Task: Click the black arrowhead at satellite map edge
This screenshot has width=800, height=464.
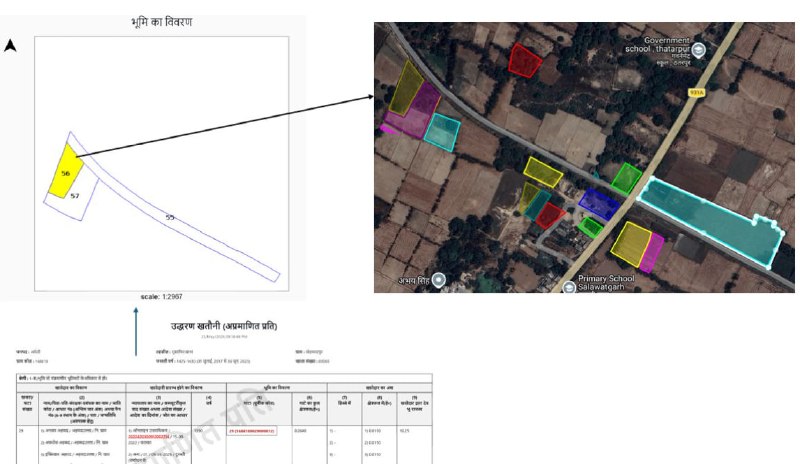Action: coord(370,96)
